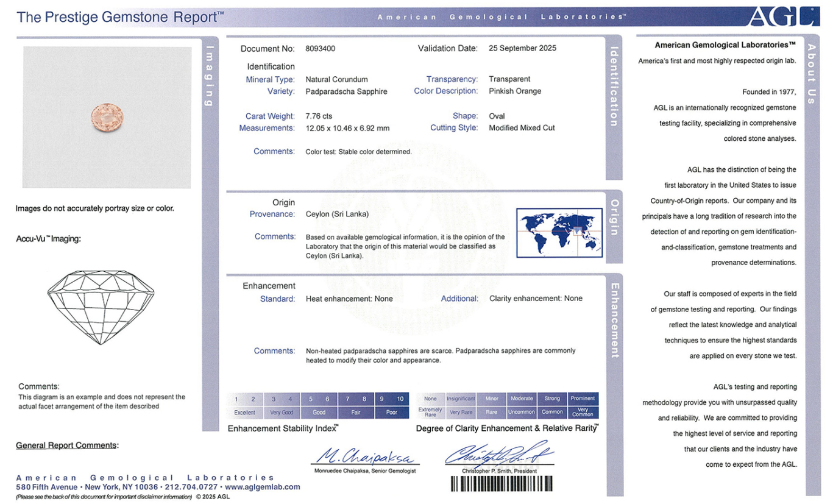Click the AGL logo in the header

coord(784,16)
